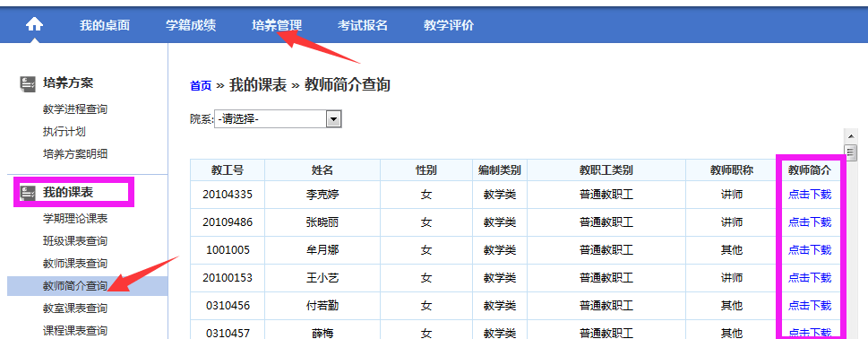This screenshot has width=868, height=339.
Task: Select staff number 20109486
Action: (x=228, y=222)
